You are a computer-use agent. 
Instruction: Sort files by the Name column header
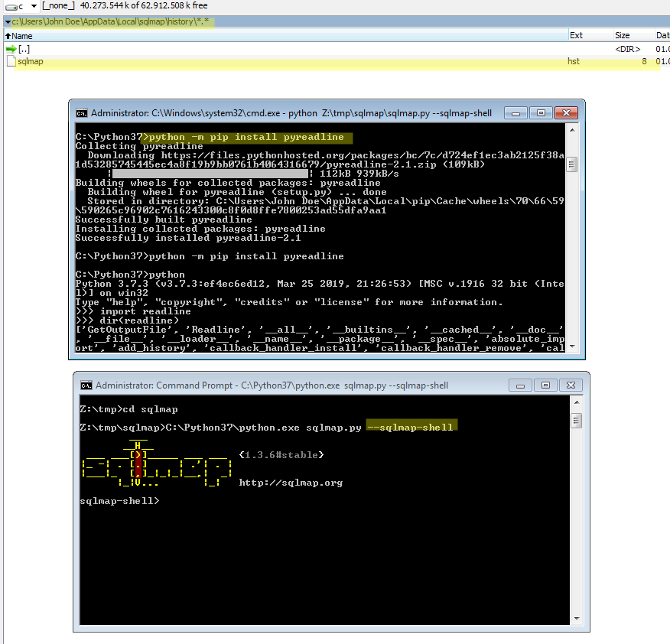(x=23, y=35)
